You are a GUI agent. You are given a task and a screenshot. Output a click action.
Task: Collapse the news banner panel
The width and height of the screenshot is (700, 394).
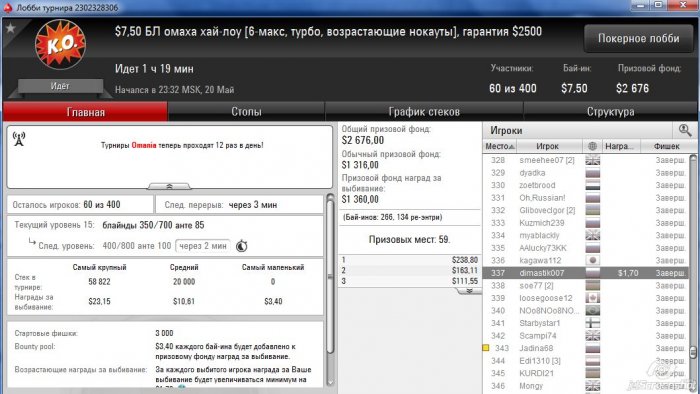pyautogui.click(x=169, y=186)
